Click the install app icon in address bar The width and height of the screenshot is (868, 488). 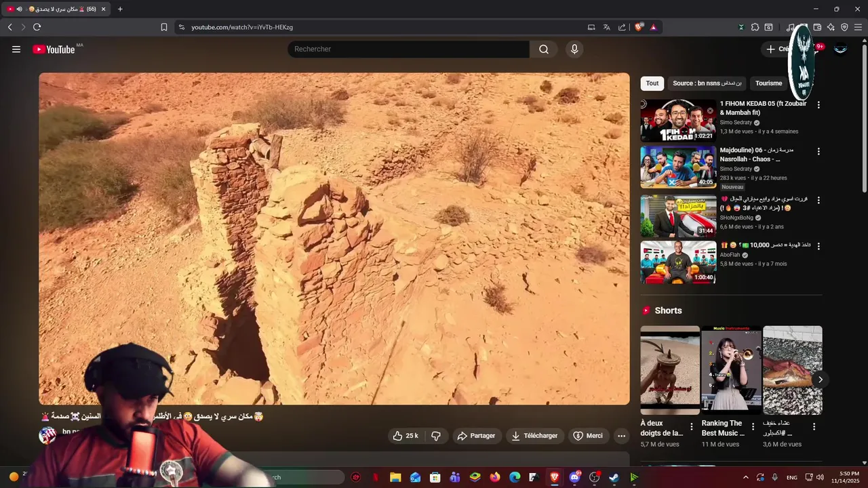pos(591,27)
